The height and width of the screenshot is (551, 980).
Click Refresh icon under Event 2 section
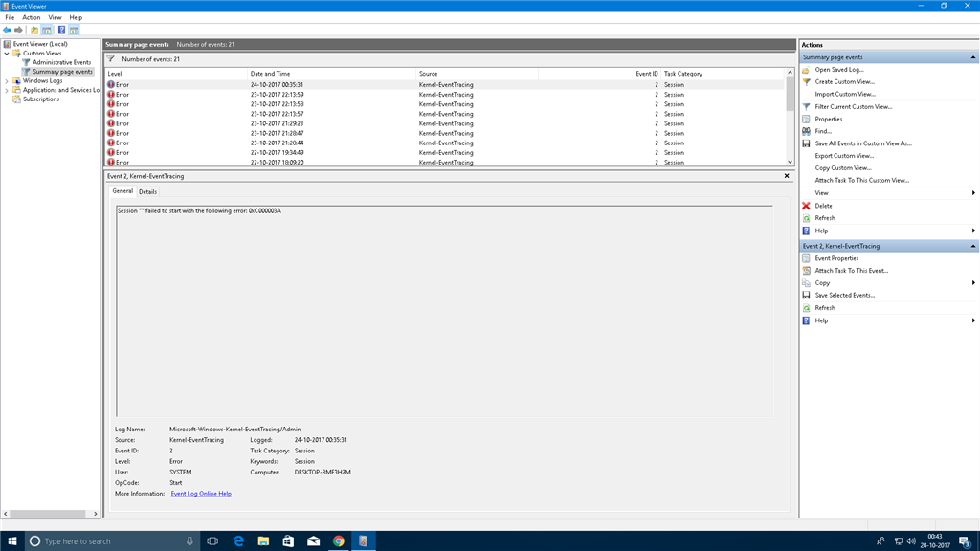pos(806,308)
